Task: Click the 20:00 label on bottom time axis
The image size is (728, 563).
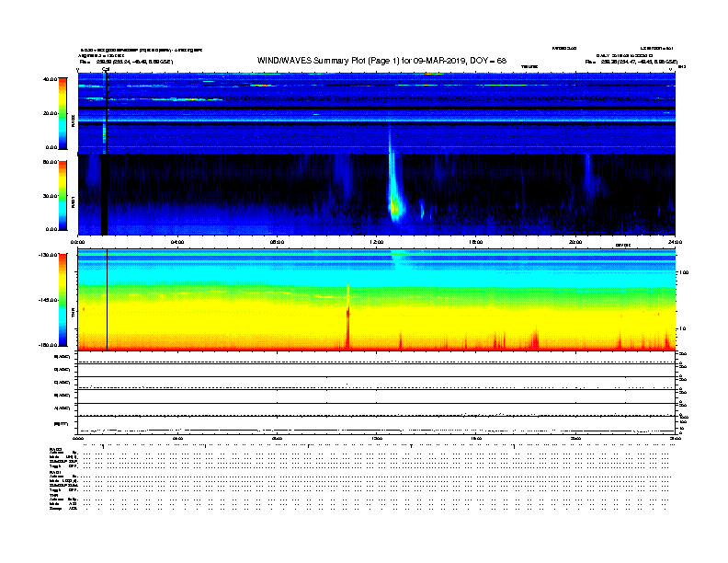Action: pos(575,439)
